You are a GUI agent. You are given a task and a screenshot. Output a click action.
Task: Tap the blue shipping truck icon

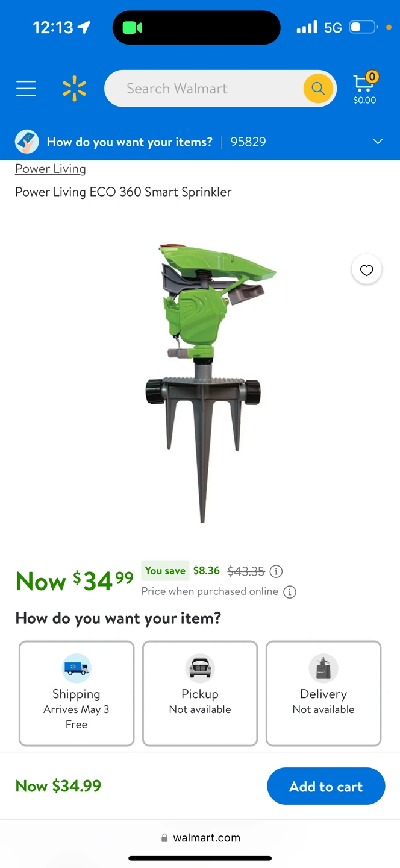77,668
